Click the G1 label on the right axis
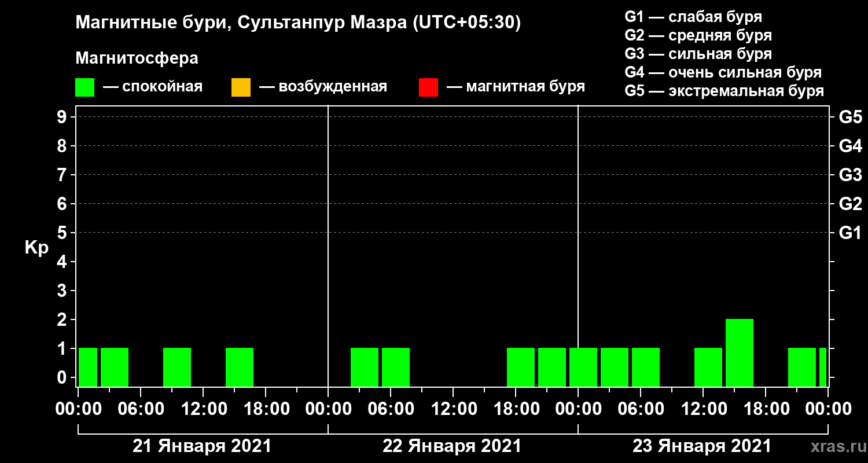This screenshot has height=463, width=868. (x=850, y=233)
